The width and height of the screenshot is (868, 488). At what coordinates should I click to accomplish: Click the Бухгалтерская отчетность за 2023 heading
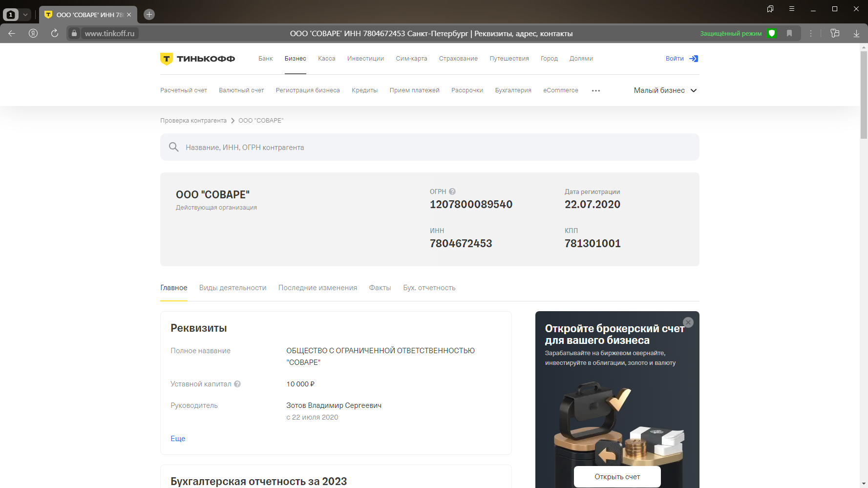click(259, 481)
